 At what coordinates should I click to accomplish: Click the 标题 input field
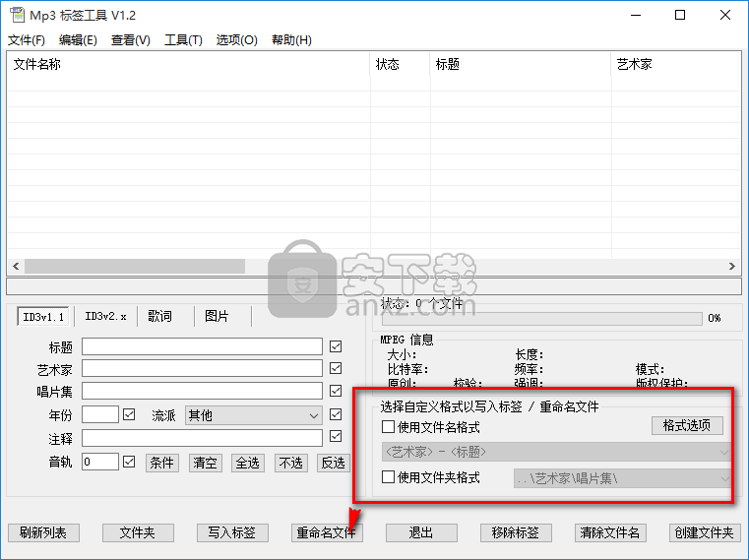(x=202, y=346)
